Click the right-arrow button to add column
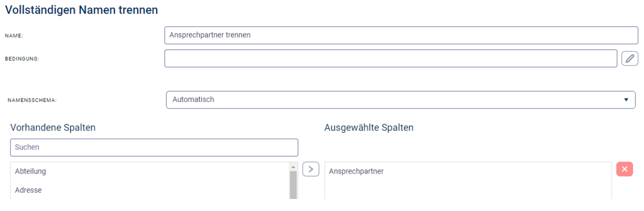The image size is (644, 211). coord(311,169)
